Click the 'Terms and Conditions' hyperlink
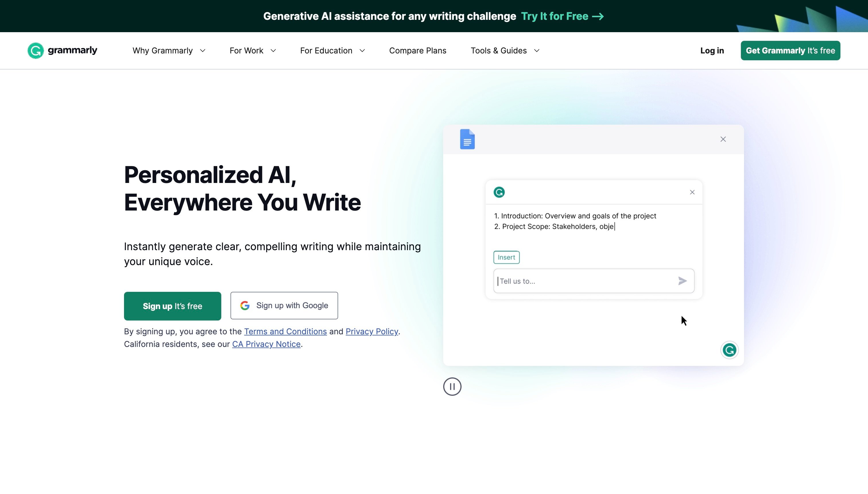 (x=286, y=331)
